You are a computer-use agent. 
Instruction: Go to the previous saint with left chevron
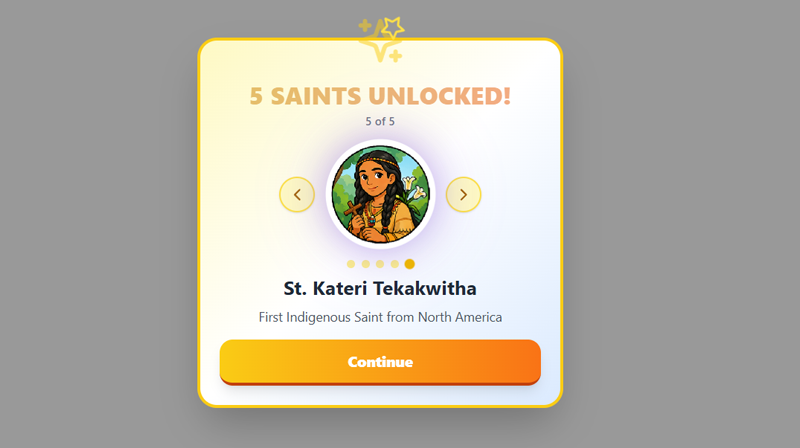(297, 194)
